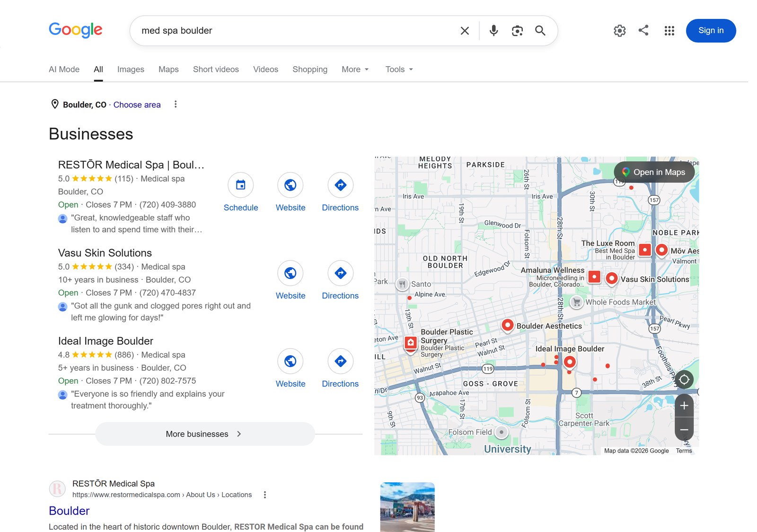
Task: Click the "Everyone is so friendly" review snippet
Action: [x=148, y=400]
